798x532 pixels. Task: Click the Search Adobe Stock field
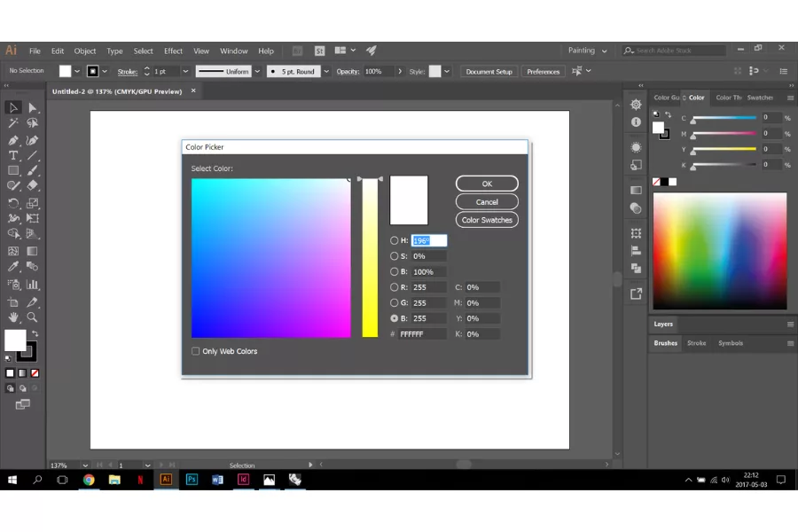coord(674,51)
